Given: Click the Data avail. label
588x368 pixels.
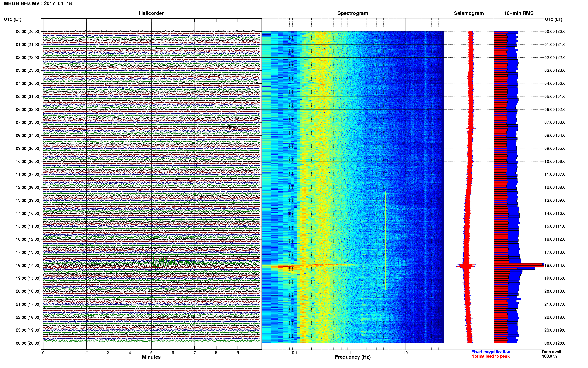Looking at the screenshot, I should point(552,352).
